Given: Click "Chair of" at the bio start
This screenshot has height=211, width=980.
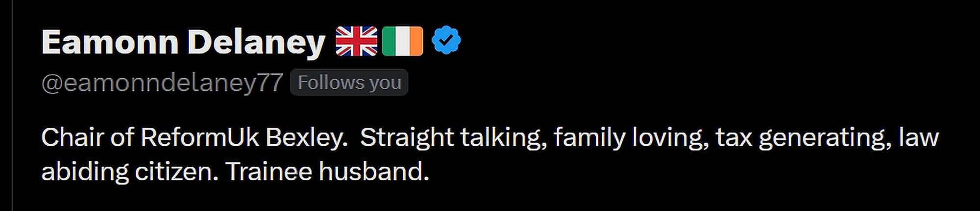Looking at the screenshot, I should (x=87, y=137).
